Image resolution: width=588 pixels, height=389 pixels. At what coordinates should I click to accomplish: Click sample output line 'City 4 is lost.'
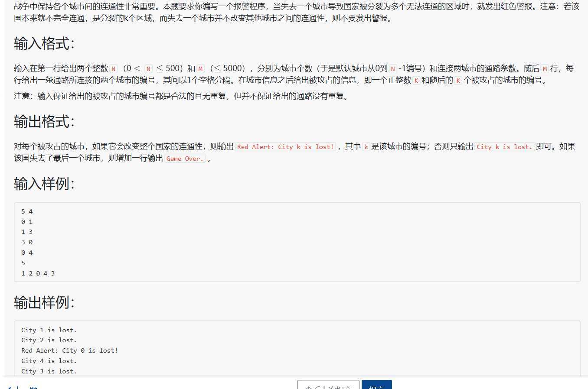(49, 361)
